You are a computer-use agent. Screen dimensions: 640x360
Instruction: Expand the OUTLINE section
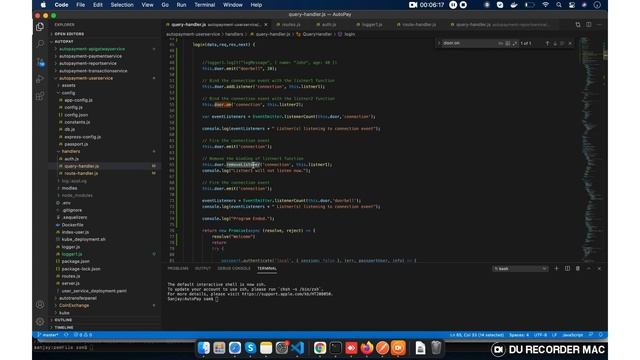click(63, 320)
